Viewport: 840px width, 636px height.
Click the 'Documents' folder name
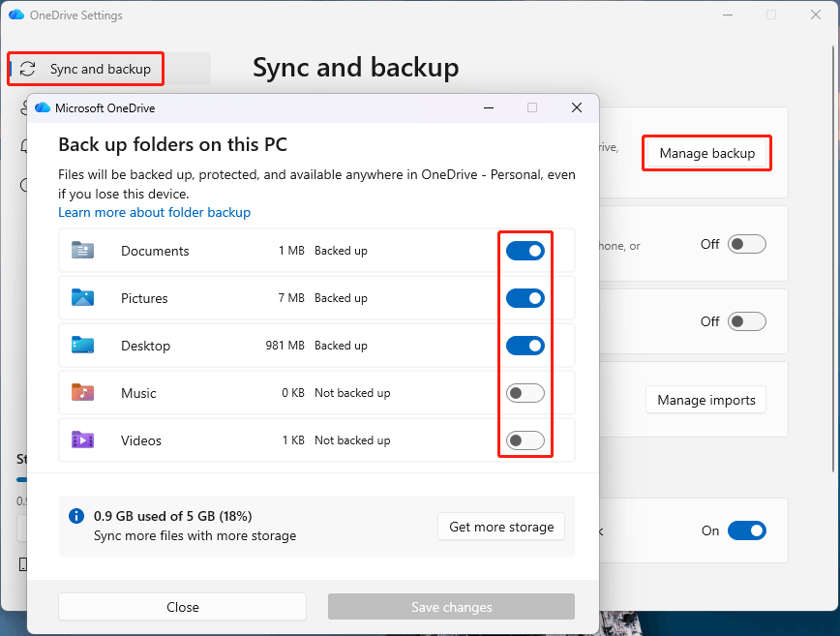pyautogui.click(x=155, y=251)
